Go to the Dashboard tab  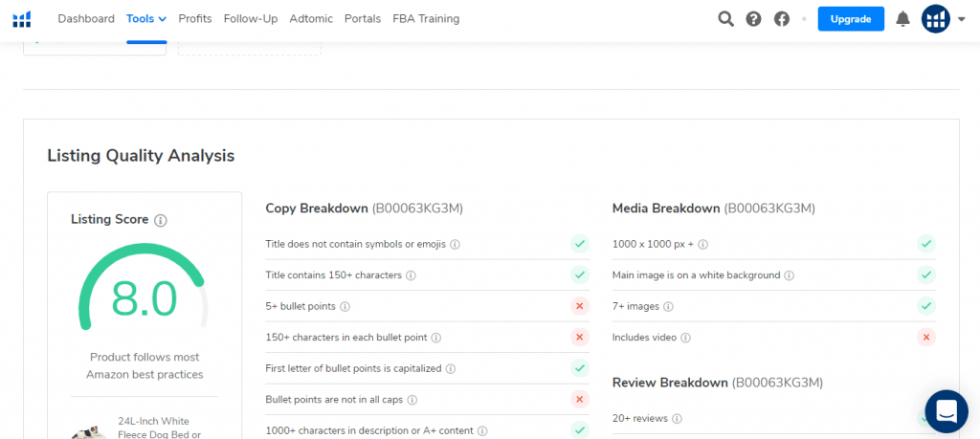point(86,19)
